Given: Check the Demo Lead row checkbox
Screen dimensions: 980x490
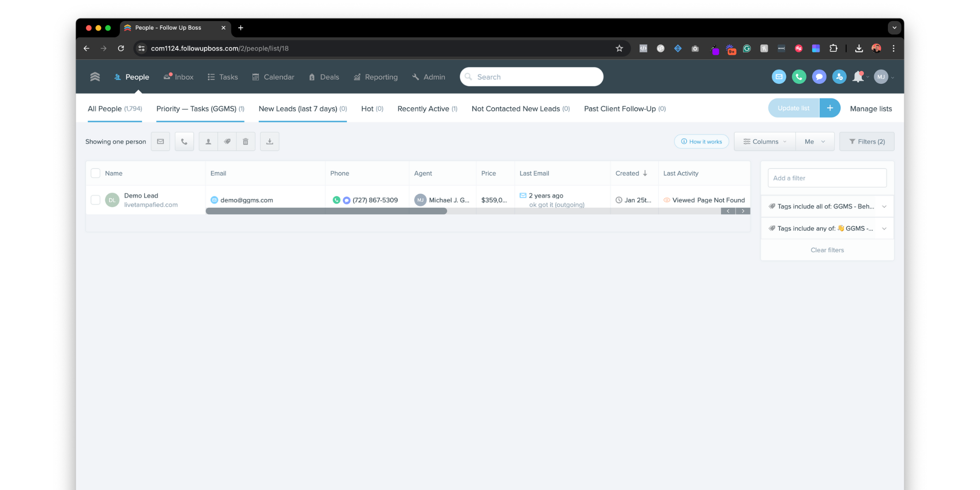Looking at the screenshot, I should [96, 200].
